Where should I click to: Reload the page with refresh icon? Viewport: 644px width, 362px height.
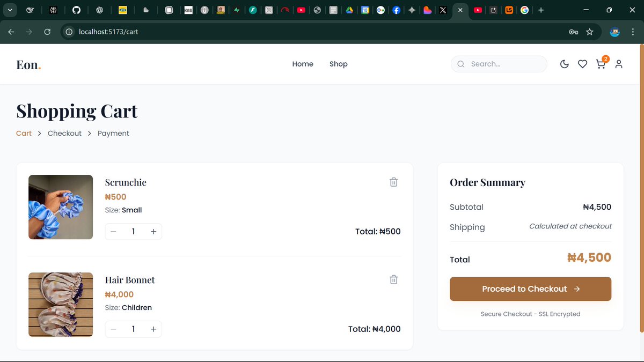pyautogui.click(x=47, y=32)
